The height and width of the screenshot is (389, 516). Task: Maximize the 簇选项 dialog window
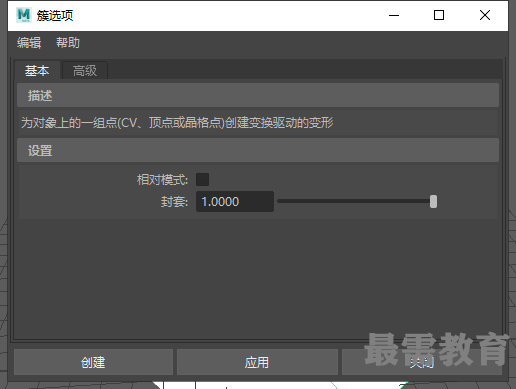tap(439, 15)
